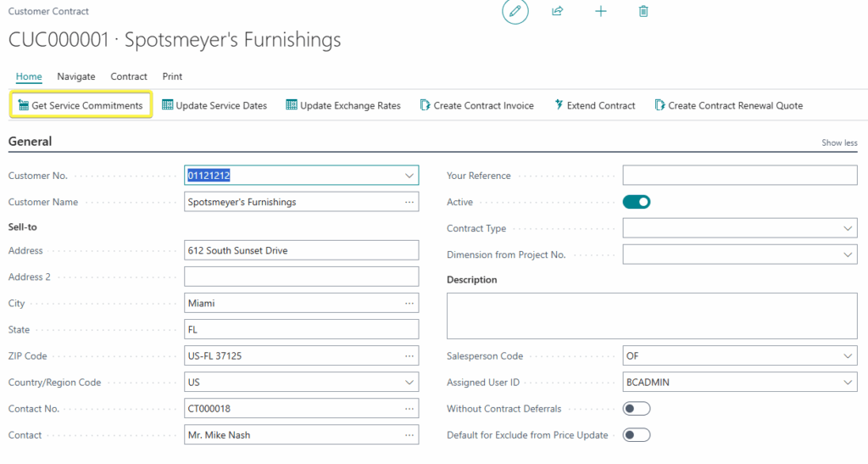Click Create Contract Invoice action

tap(477, 105)
